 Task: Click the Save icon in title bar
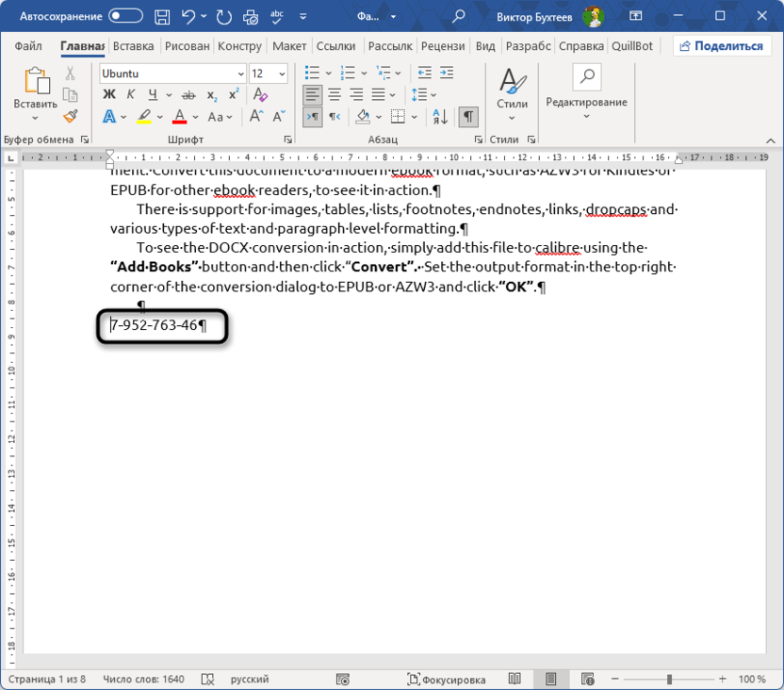[162, 16]
